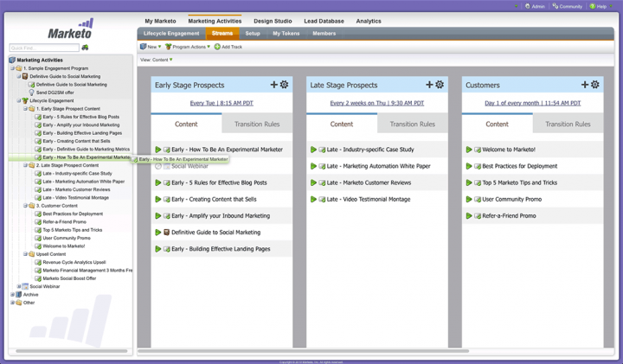
Task: Collapse the Lifecycle Engagement tree node
Action: coord(19,101)
